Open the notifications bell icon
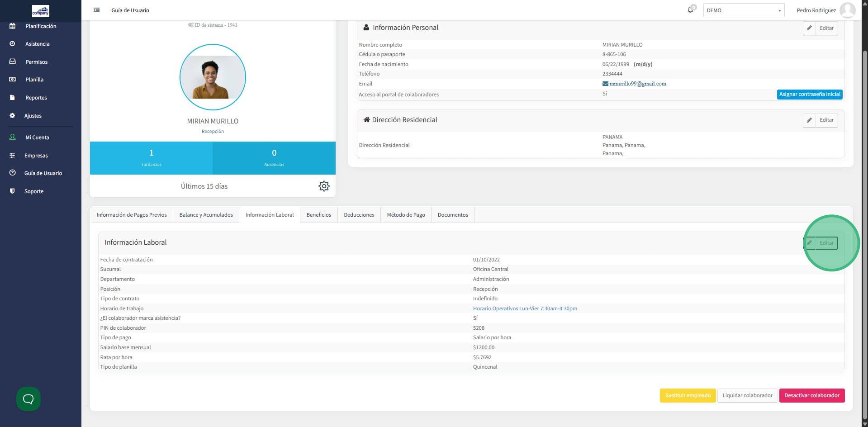Image resolution: width=868 pixels, height=427 pixels. [x=690, y=10]
